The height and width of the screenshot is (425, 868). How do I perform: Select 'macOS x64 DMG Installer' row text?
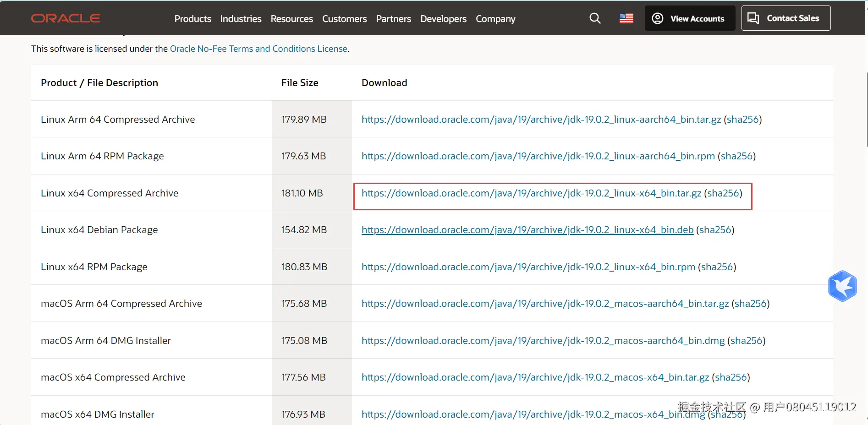[98, 414]
